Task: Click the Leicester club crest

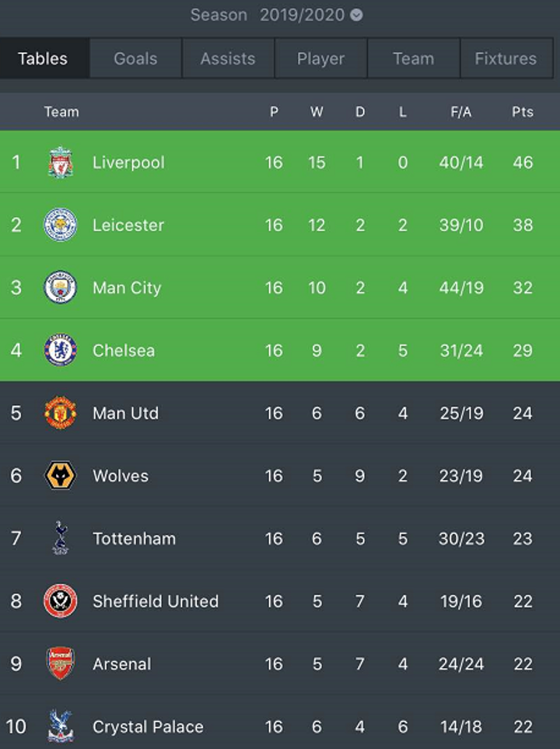Action: coord(60,225)
